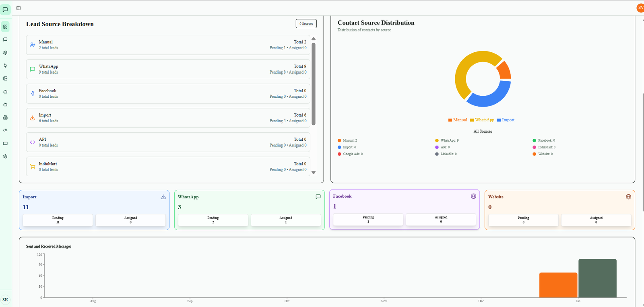The image size is (644, 307).
Task: Click the download icon on Import card
Action: point(163,197)
